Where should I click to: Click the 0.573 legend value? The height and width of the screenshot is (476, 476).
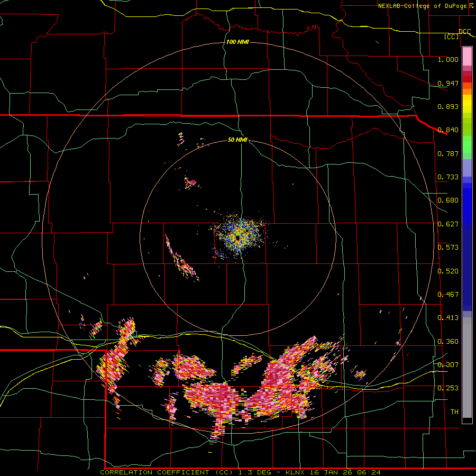click(448, 248)
